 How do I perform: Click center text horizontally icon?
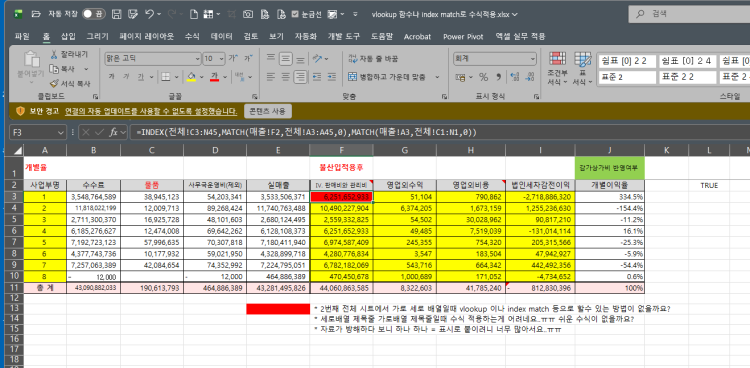(x=286, y=77)
